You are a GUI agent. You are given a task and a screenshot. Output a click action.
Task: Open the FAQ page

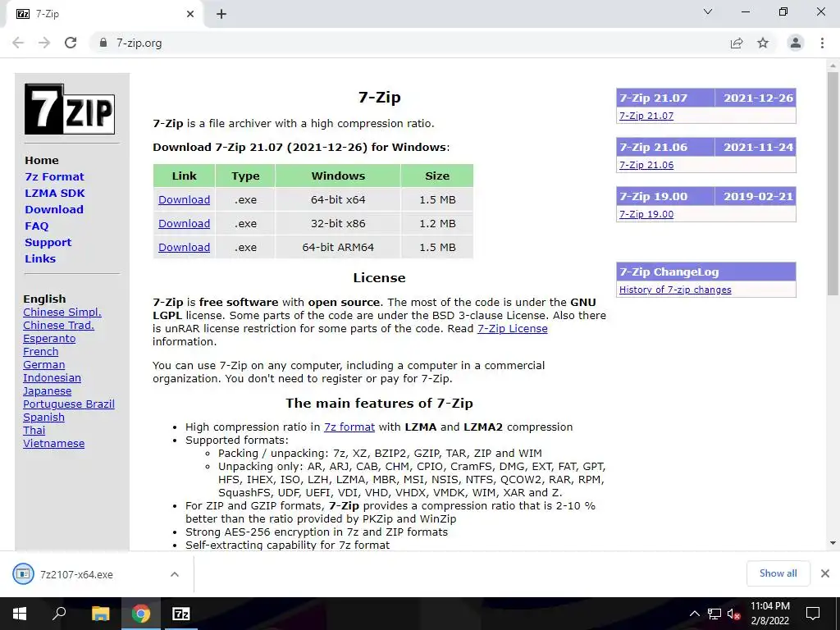(x=36, y=226)
